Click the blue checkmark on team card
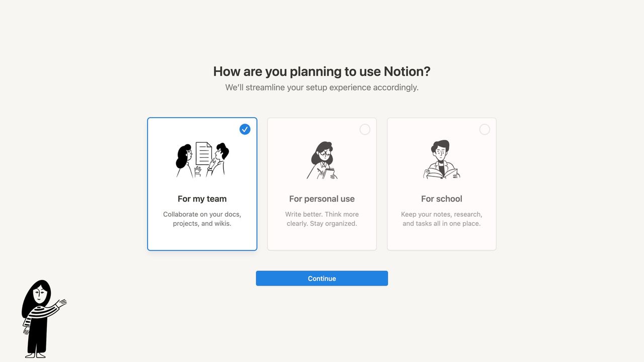The width and height of the screenshot is (644, 362). click(245, 129)
